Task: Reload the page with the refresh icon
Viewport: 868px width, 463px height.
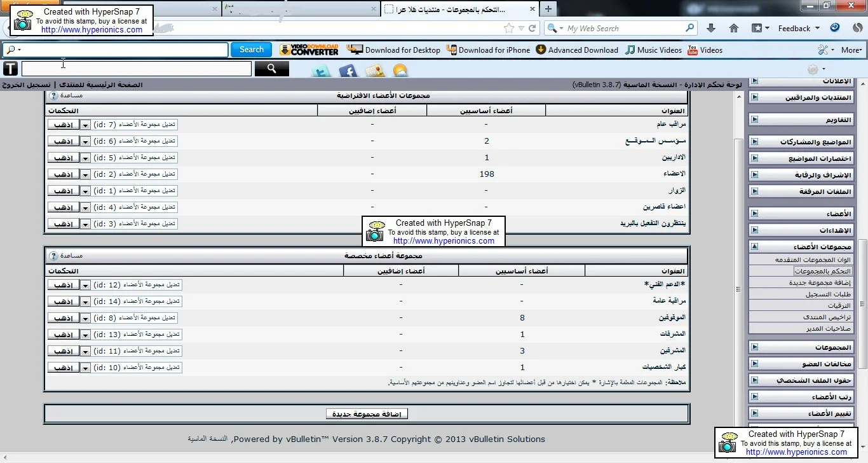Action: click(532, 28)
